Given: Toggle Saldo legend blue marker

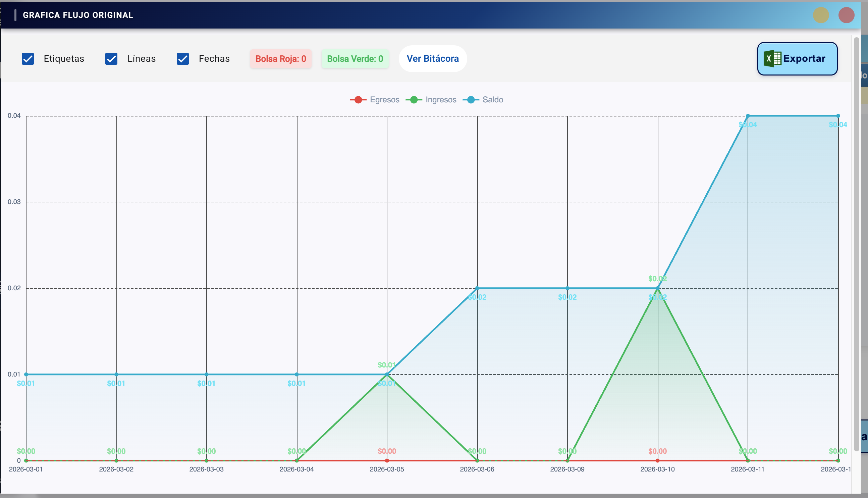Looking at the screenshot, I should [471, 100].
